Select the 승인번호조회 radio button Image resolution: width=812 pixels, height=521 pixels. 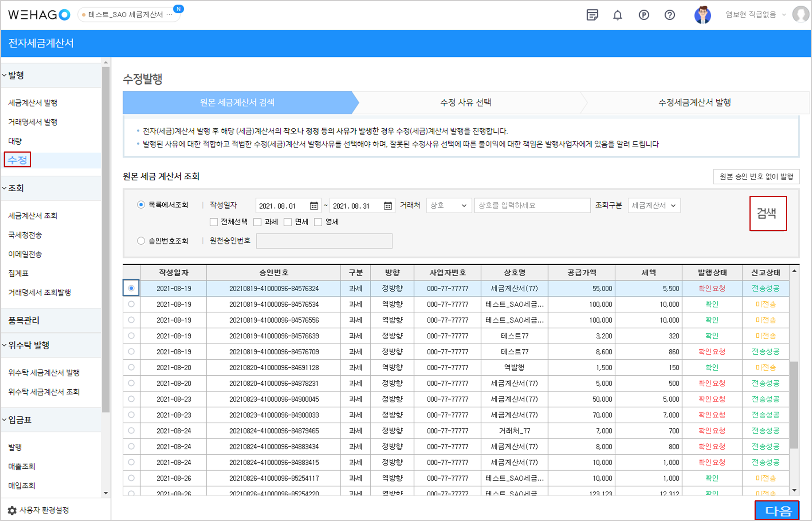pos(141,241)
